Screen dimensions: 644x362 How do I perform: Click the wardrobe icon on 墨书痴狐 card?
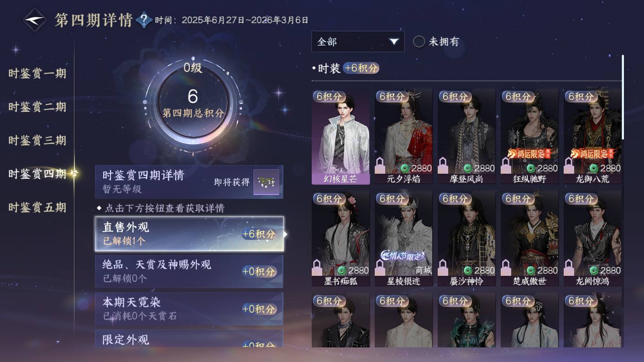pyautogui.click(x=317, y=268)
